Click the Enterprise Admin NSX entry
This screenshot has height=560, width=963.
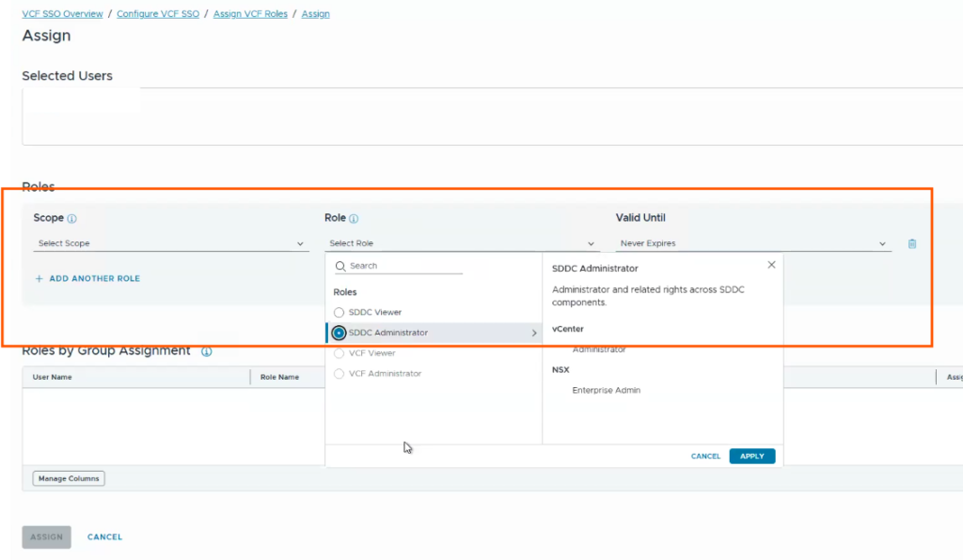pos(607,390)
